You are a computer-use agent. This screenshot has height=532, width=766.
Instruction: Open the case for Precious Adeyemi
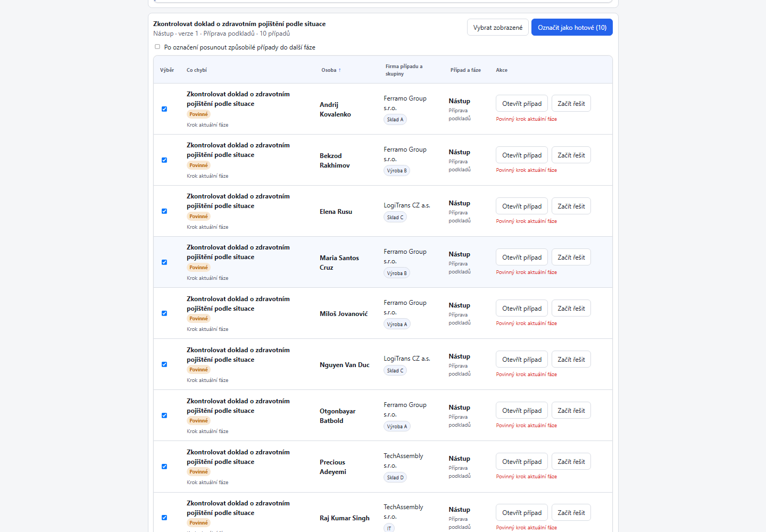point(522,461)
